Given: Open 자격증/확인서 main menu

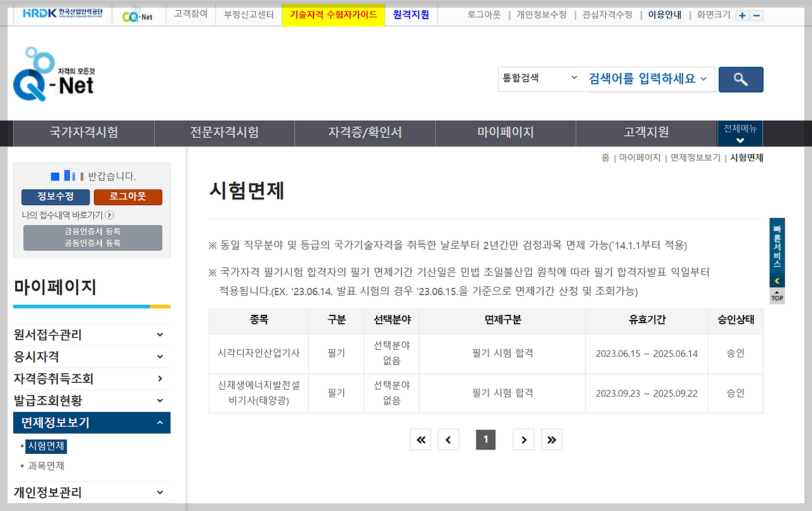Looking at the screenshot, I should [365, 133].
